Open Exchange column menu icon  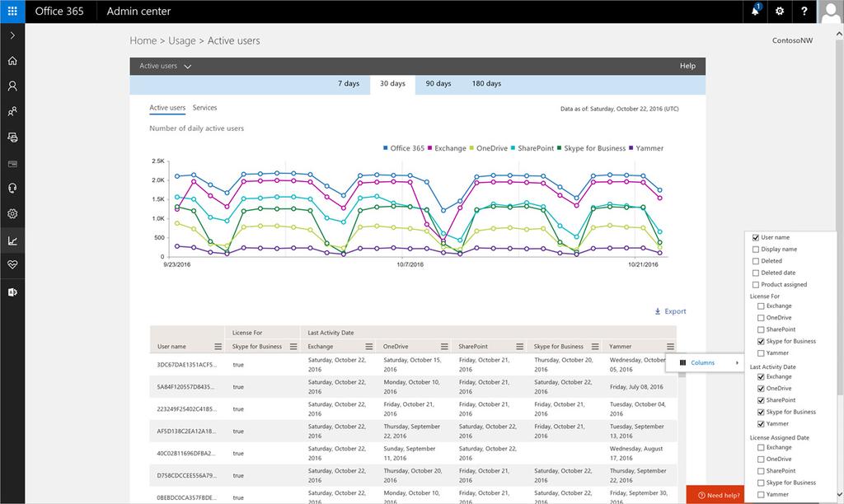coord(368,347)
